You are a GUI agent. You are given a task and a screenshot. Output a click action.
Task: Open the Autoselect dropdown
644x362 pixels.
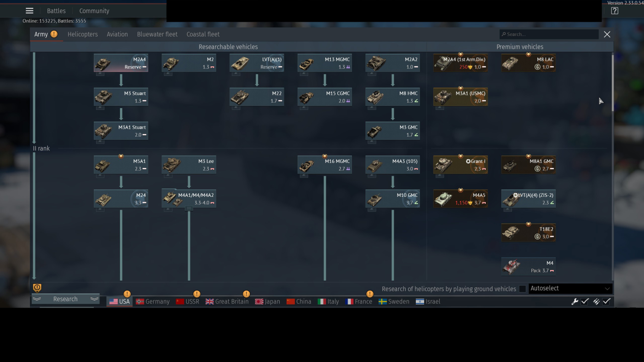point(570,288)
